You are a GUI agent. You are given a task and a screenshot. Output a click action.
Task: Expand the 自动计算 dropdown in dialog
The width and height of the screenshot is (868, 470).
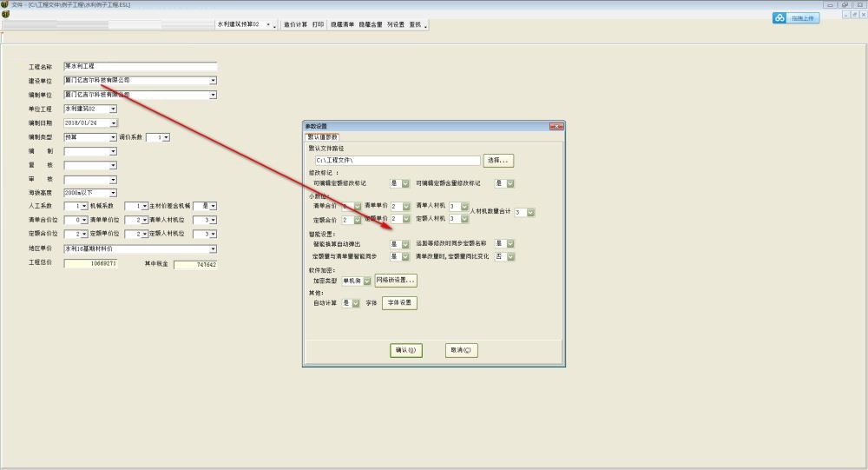click(355, 303)
